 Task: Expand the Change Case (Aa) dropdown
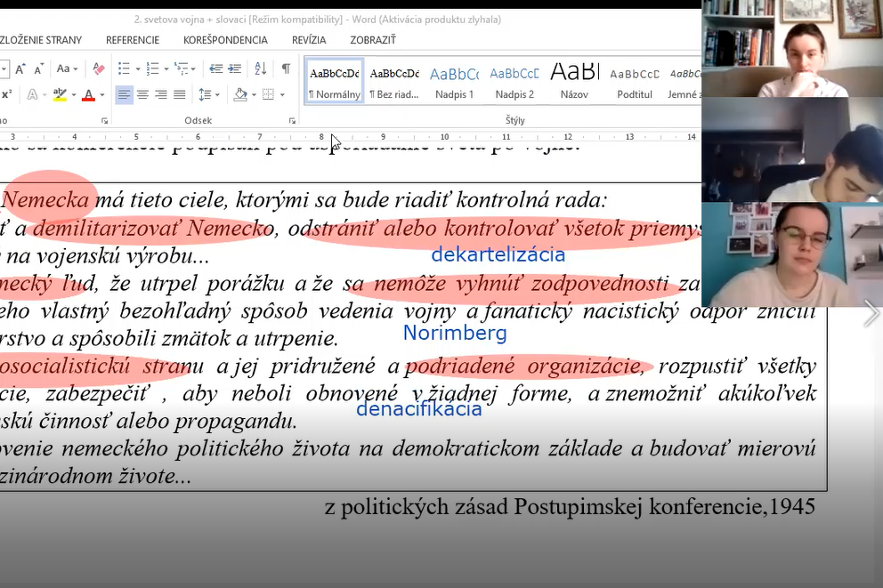click(x=67, y=68)
